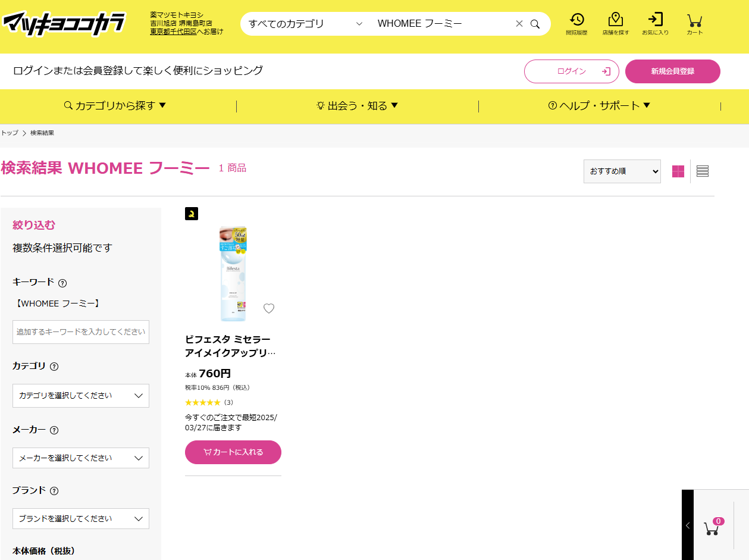The image size is (749, 560).
Task: Click the 1 商品 result count
Action: point(233,168)
